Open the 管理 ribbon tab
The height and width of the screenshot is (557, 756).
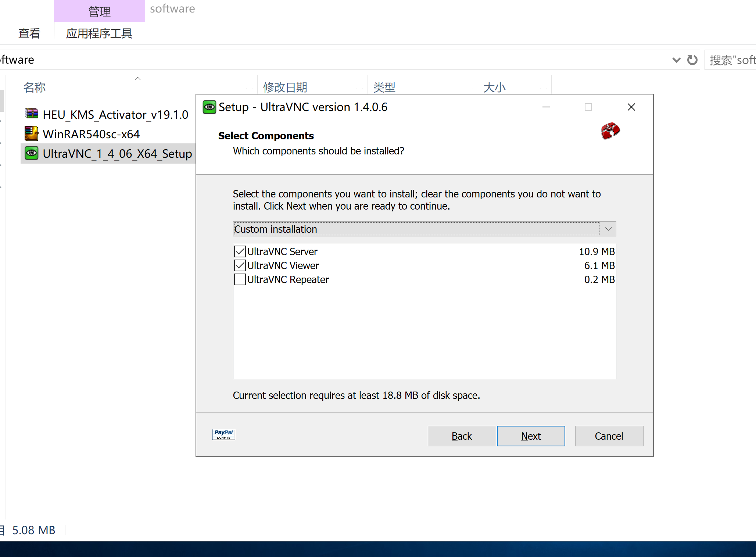[100, 11]
